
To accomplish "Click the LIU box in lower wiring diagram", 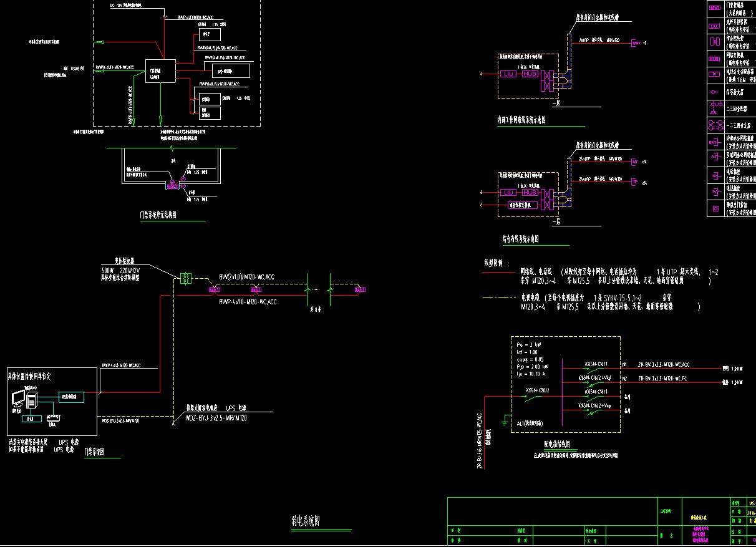I will point(508,193).
